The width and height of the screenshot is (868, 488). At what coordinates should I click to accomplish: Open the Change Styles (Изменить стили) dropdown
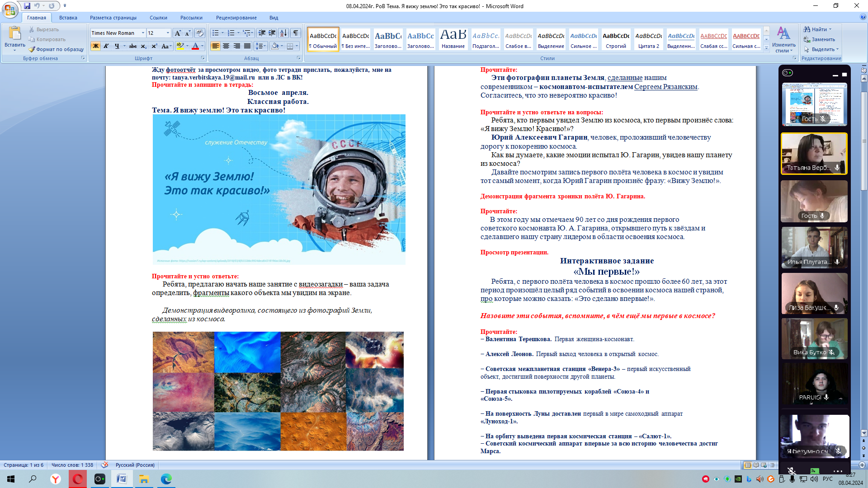(x=784, y=40)
